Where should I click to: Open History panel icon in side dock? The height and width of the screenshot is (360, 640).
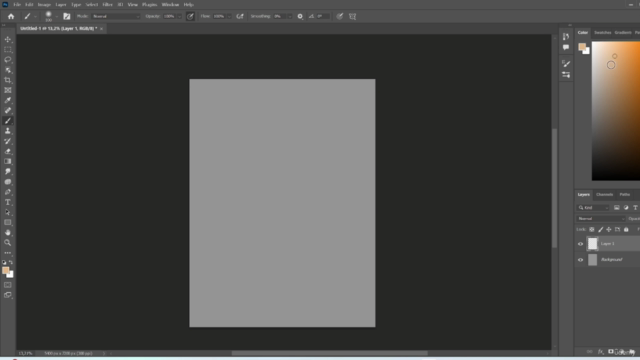pos(566,37)
